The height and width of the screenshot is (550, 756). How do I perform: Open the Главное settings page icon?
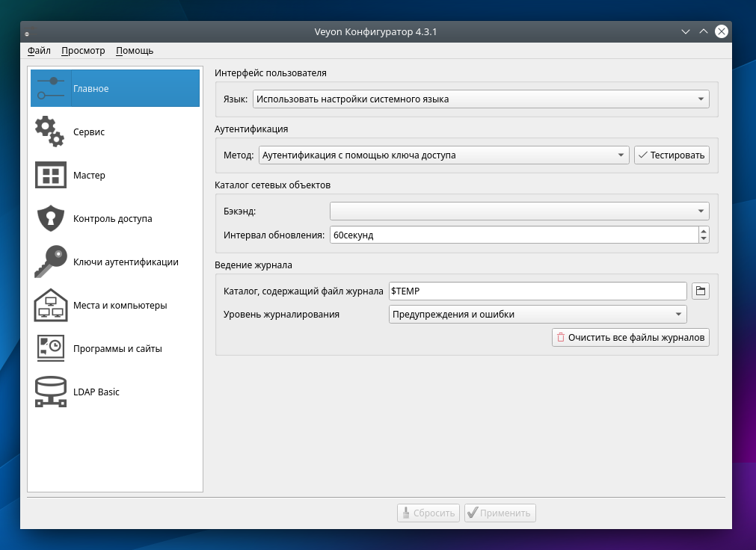(51, 88)
